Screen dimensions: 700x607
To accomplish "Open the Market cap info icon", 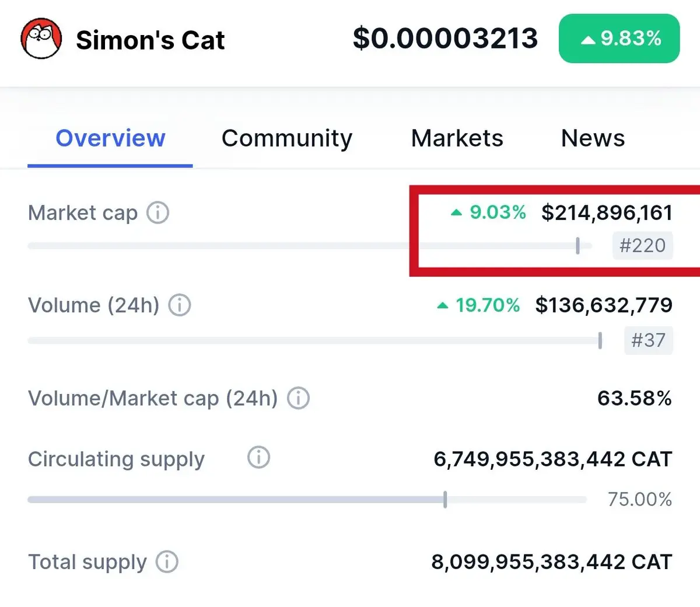I will (158, 213).
